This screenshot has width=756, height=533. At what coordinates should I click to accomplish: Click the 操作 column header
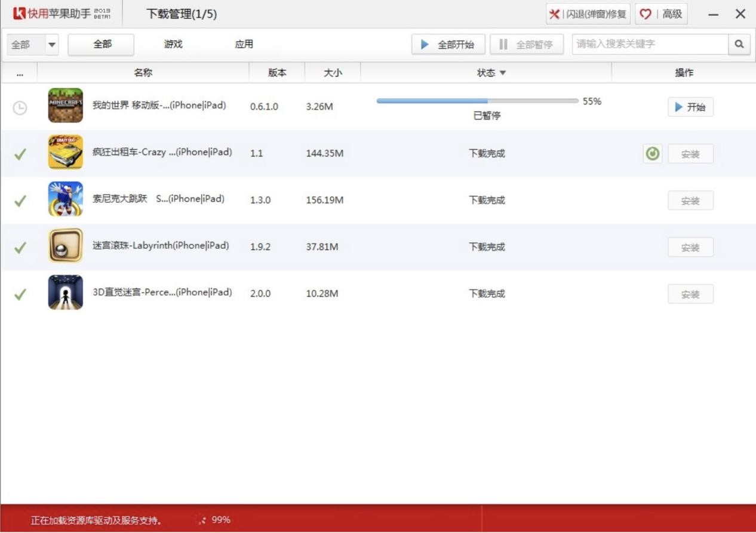click(x=684, y=73)
